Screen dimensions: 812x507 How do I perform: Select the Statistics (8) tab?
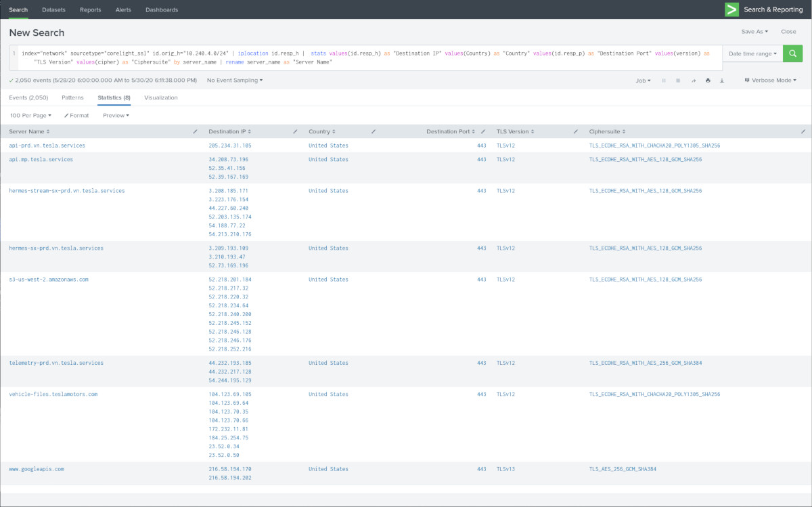114,98
